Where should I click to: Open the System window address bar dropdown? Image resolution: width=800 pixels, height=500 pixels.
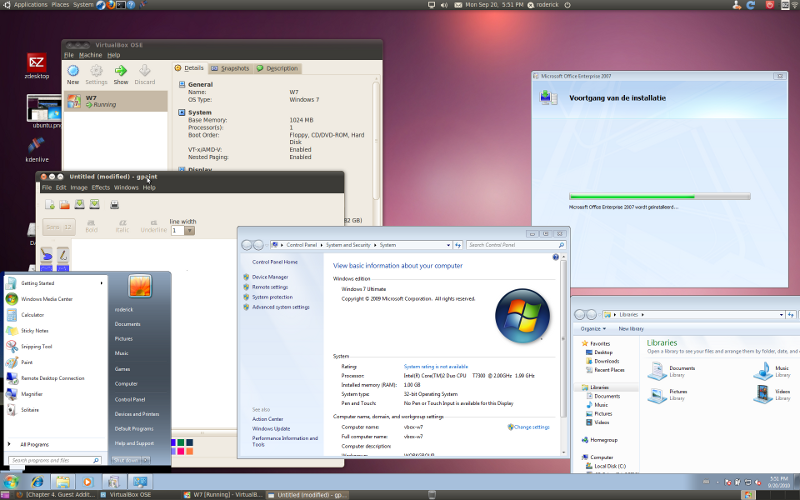click(x=448, y=245)
